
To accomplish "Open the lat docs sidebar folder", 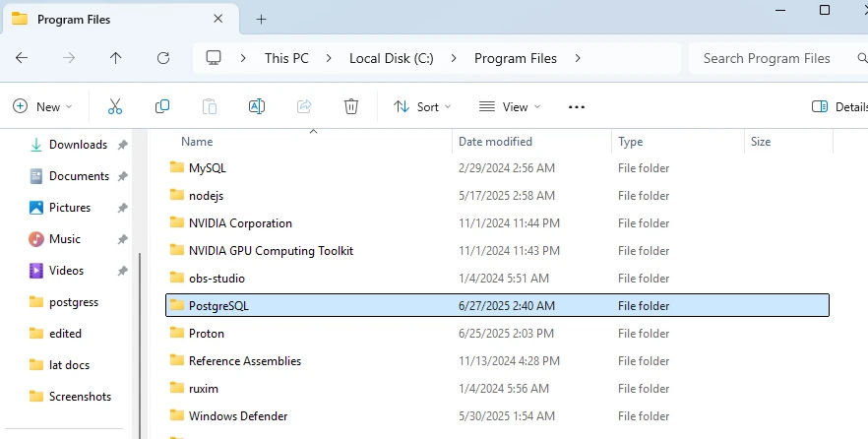I will 69,365.
